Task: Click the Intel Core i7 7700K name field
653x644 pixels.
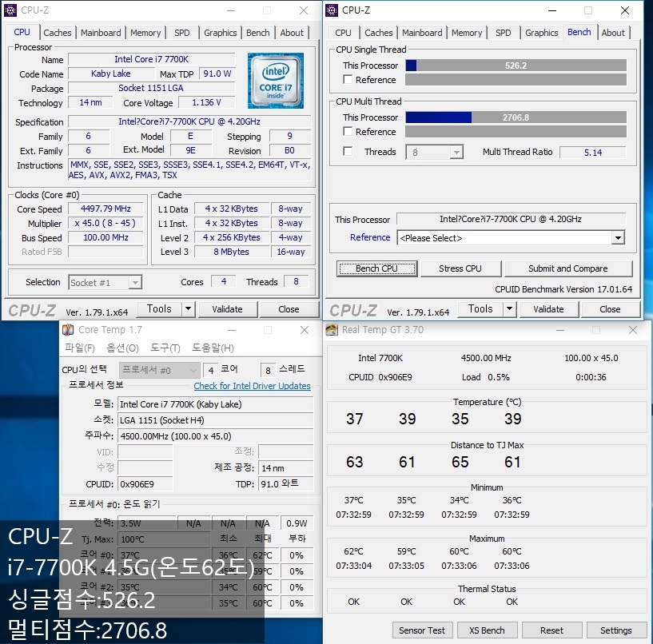Action: coord(152,59)
